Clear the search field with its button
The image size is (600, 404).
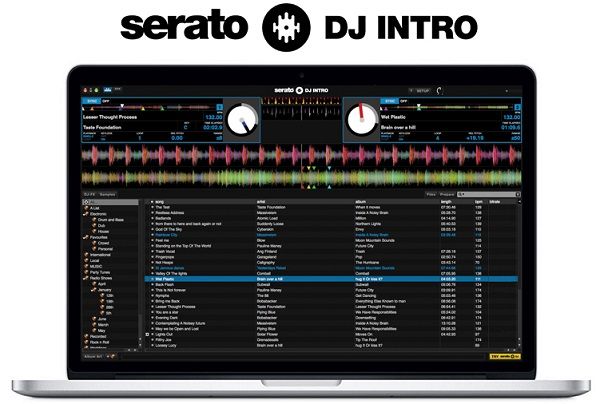[x=518, y=194]
